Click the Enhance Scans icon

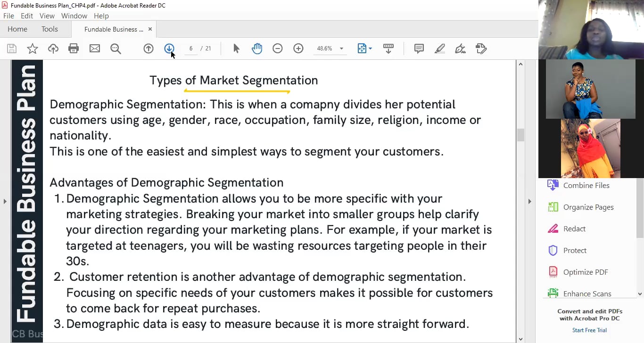pos(553,293)
